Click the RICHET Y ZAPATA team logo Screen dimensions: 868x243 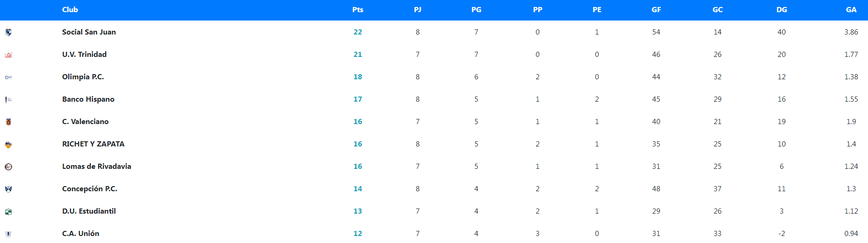coord(8,145)
